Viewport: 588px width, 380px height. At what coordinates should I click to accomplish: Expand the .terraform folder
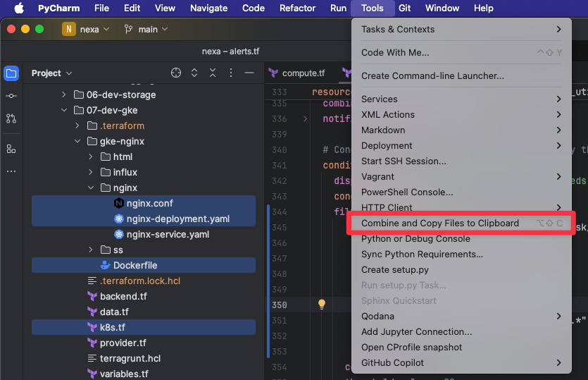(x=77, y=125)
